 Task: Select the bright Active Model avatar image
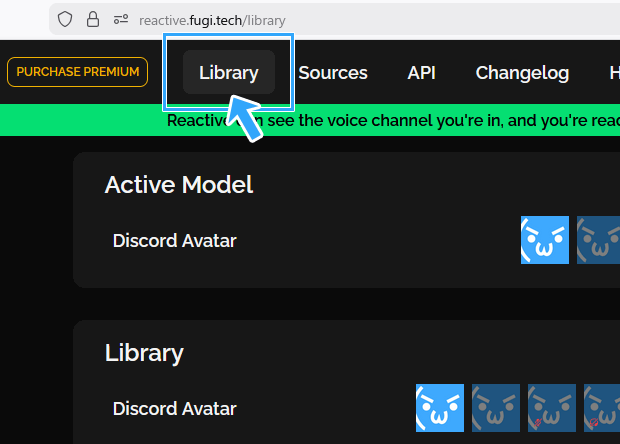click(x=545, y=240)
